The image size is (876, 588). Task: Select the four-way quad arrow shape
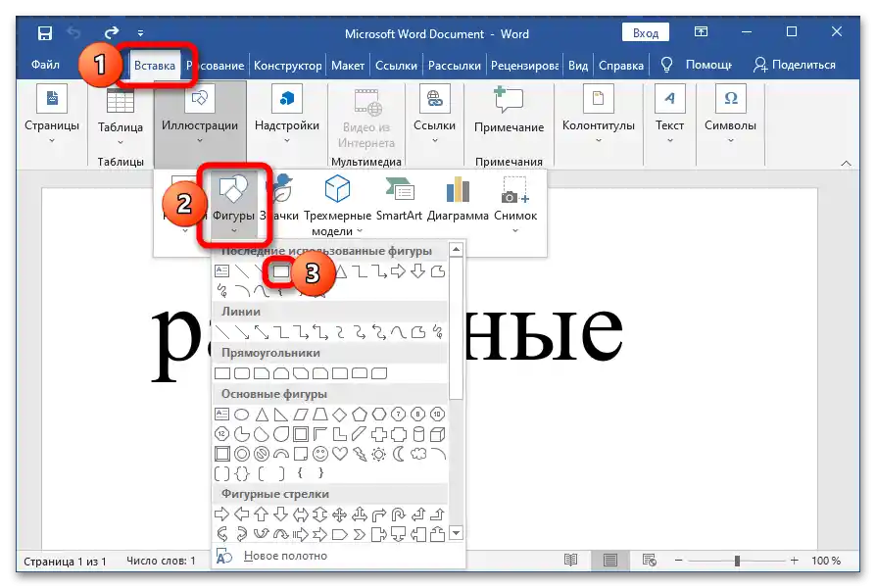[x=340, y=514]
